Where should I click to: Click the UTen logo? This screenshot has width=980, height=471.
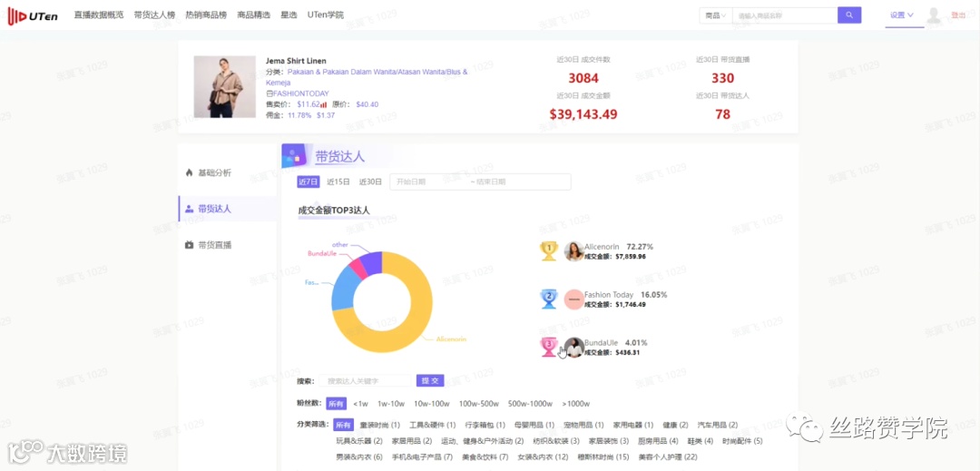coord(33,15)
